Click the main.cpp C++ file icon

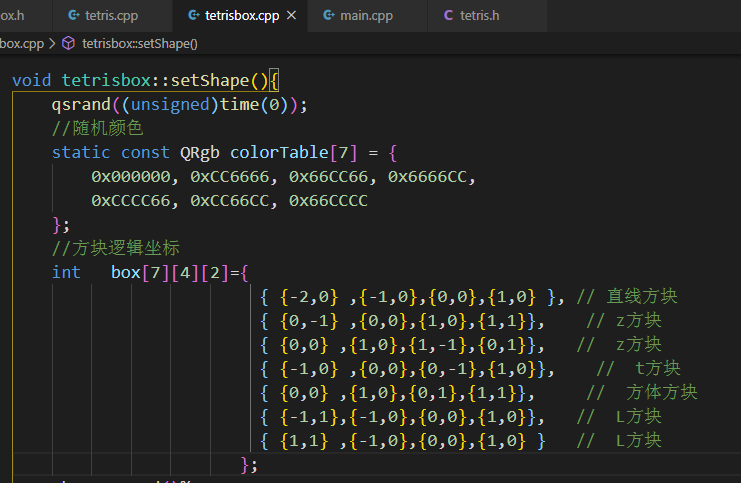coord(328,16)
